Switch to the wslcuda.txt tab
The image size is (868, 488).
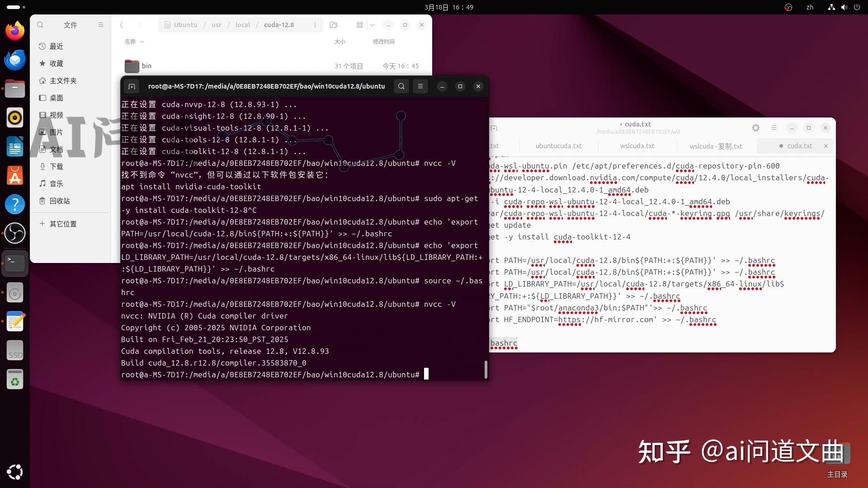[x=637, y=145]
